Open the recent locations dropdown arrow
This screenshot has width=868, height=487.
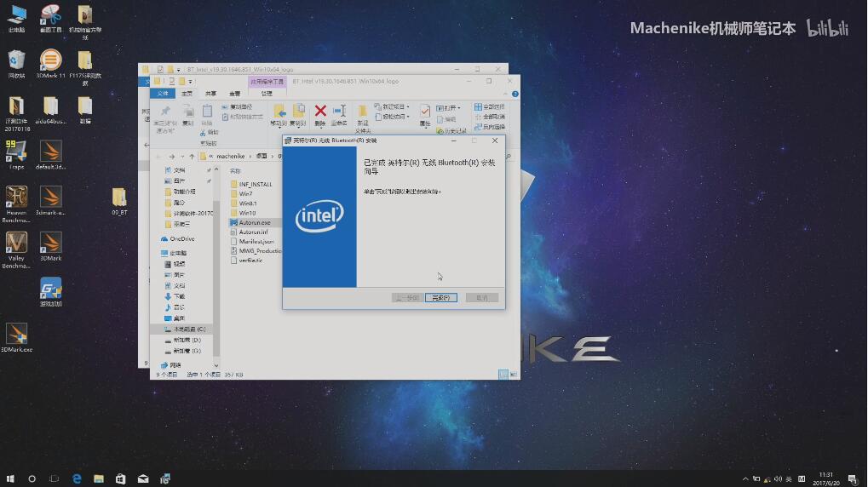[182, 157]
